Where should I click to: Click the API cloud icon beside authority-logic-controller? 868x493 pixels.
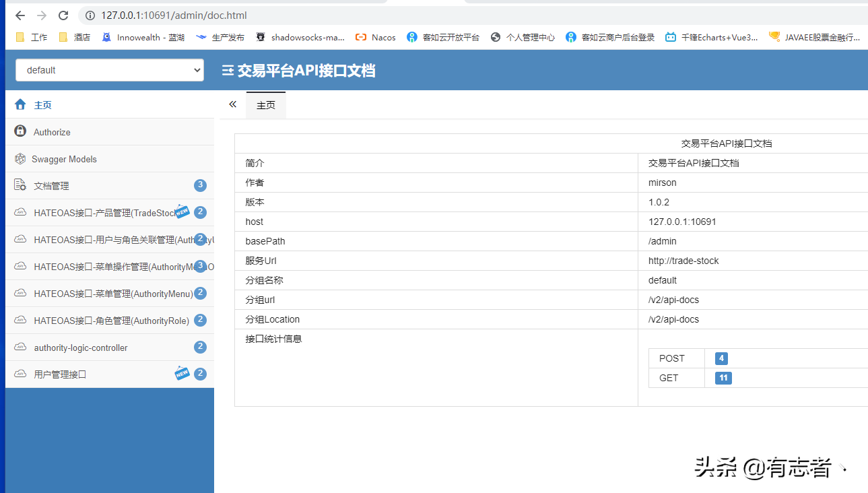click(x=20, y=347)
